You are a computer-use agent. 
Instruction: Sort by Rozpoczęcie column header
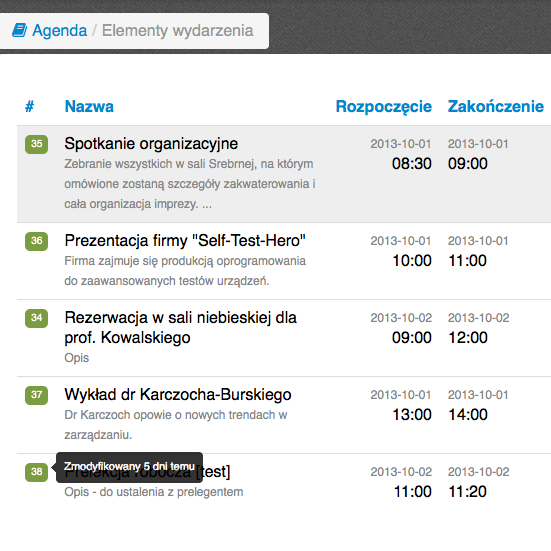pyautogui.click(x=384, y=107)
